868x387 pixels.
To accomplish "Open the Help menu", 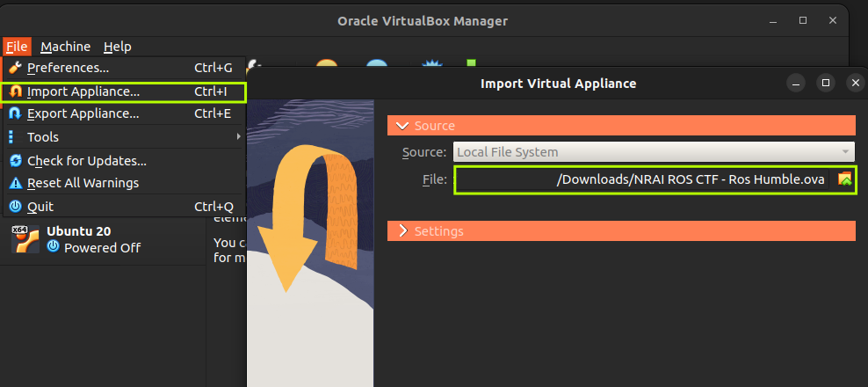I will [117, 47].
